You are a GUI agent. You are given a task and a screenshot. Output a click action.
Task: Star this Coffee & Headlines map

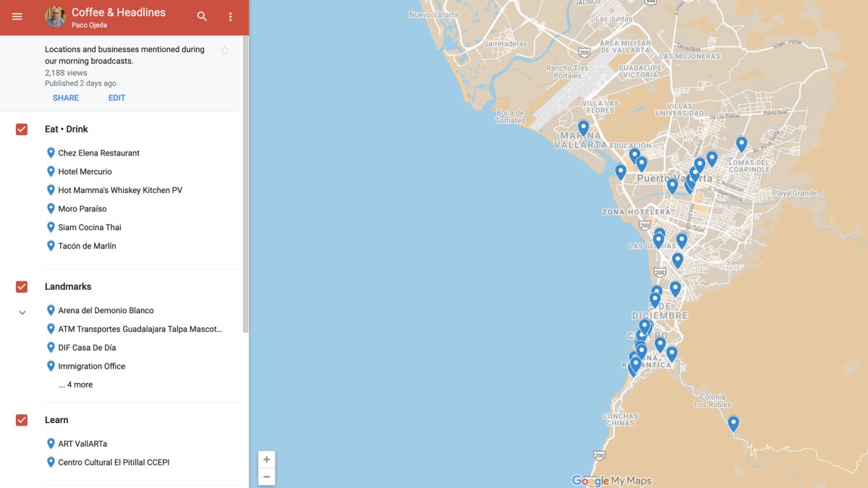pos(225,51)
